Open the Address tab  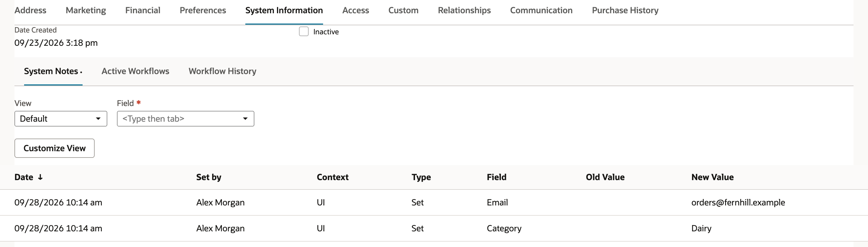coord(30,11)
